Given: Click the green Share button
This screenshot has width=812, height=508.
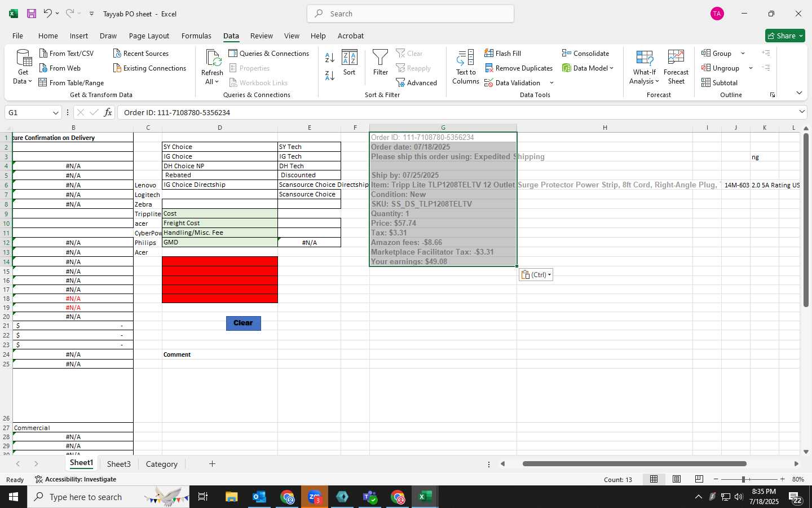Looking at the screenshot, I should click(785, 36).
